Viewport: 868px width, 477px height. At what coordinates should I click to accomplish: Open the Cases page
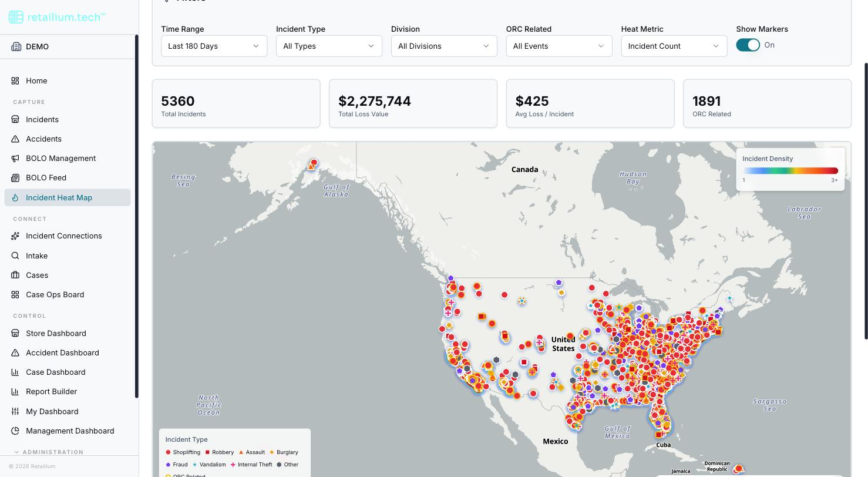tap(68, 275)
